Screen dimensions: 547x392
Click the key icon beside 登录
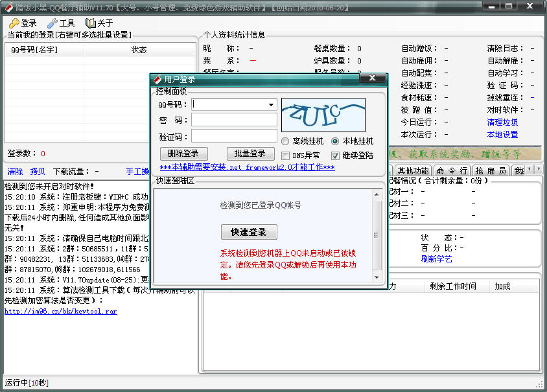(x=14, y=23)
